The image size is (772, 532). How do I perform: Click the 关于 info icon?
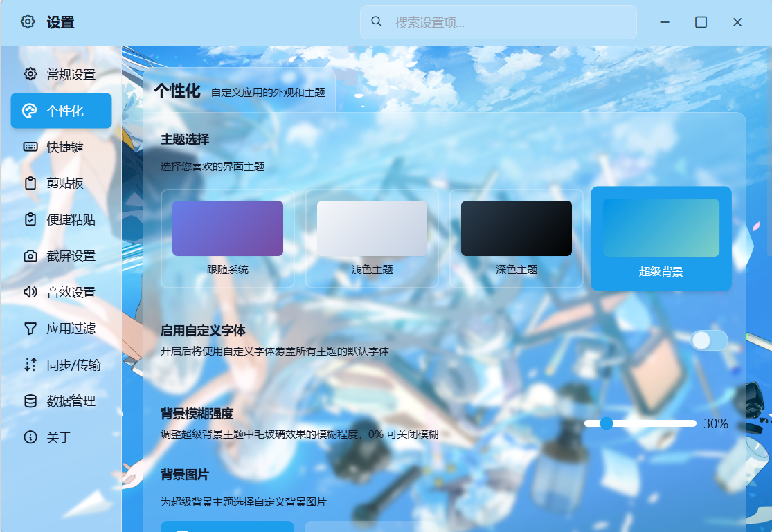click(x=30, y=437)
